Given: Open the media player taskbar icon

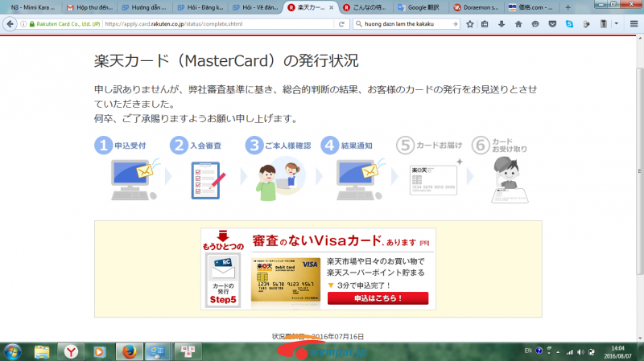Looking at the screenshot, I should pos(99,352).
